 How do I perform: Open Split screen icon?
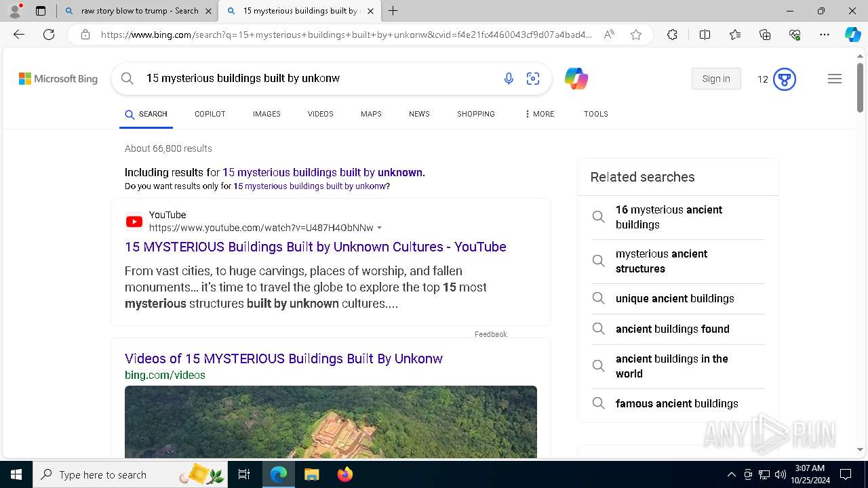(705, 35)
